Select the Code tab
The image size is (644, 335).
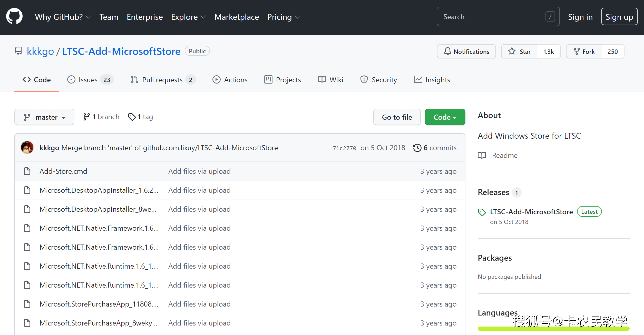coord(37,80)
